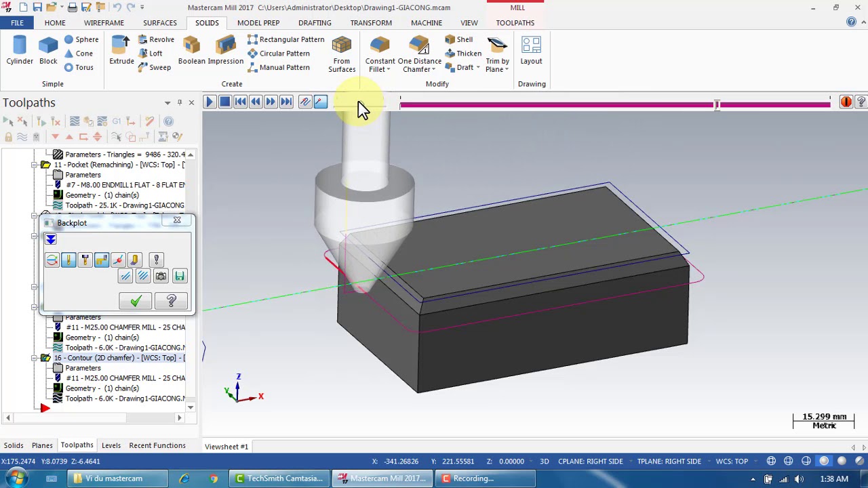Launch the Extrude solid tool
The height and width of the screenshot is (488, 868).
click(x=121, y=51)
